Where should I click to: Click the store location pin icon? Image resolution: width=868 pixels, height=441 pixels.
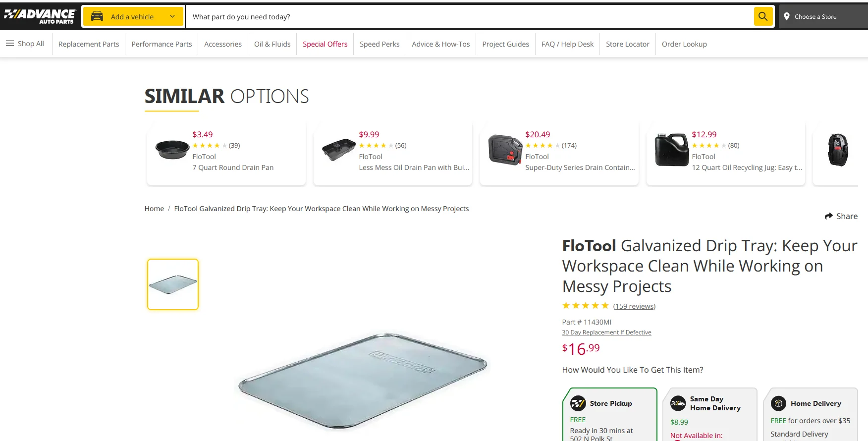coord(787,16)
